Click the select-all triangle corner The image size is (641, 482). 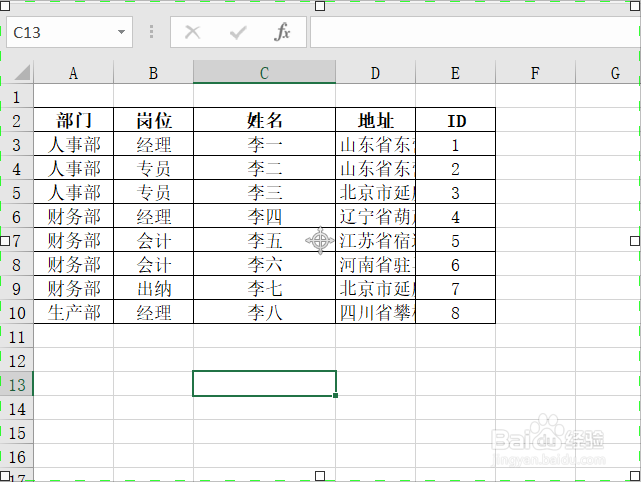22,72
